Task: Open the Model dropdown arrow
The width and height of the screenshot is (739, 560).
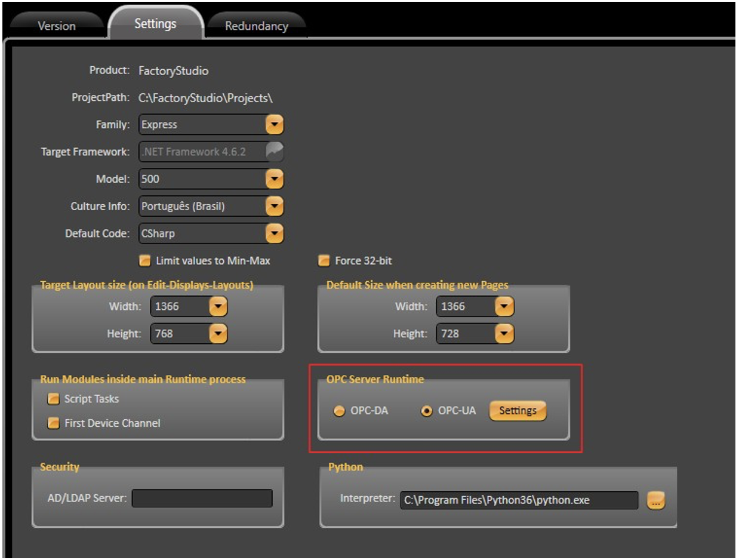Action: [274, 179]
